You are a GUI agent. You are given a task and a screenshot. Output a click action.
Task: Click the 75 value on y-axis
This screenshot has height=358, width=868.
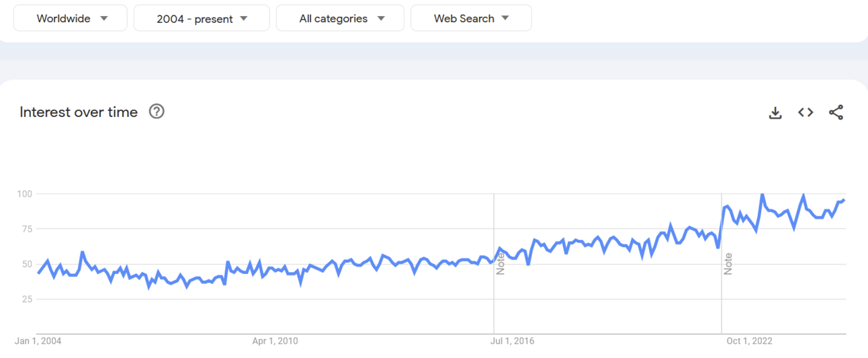click(x=27, y=229)
